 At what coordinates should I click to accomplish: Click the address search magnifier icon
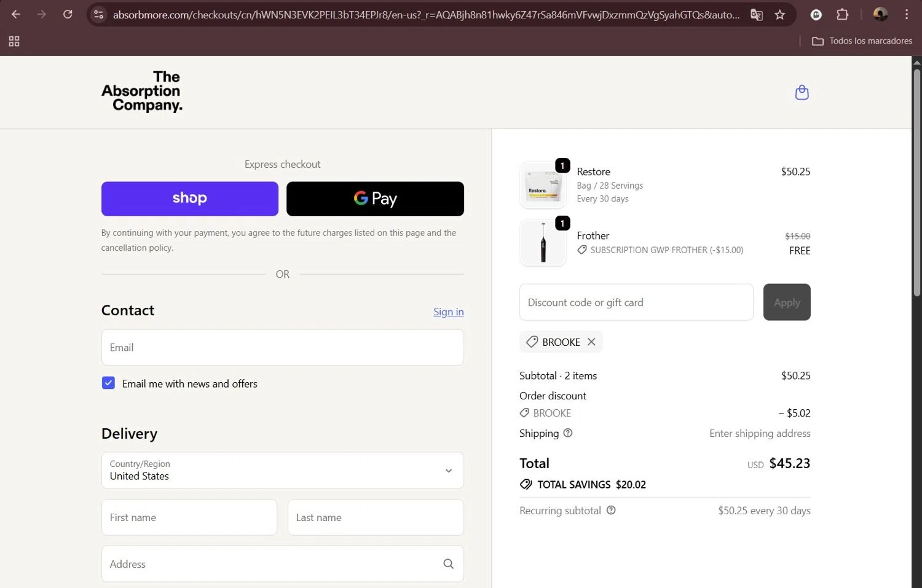point(449,563)
